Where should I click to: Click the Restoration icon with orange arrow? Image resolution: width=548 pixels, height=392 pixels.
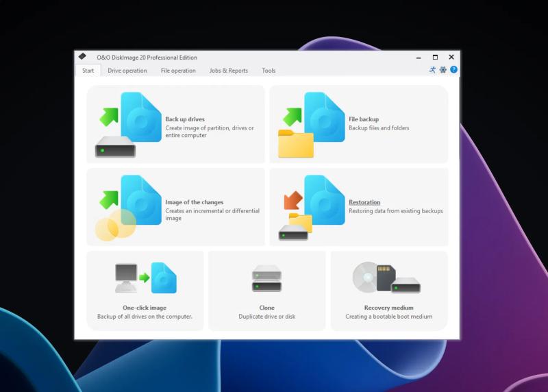click(312, 208)
